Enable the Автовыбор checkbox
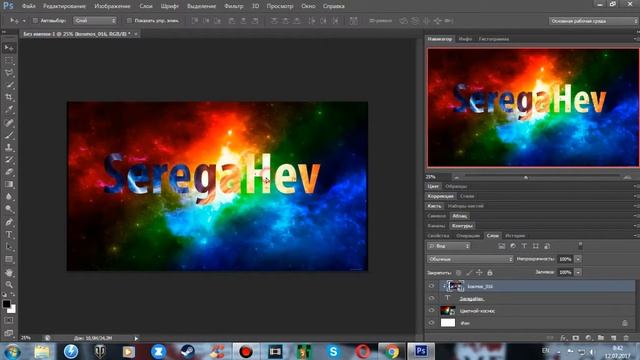Viewport: 640px width, 360px height. tap(35, 20)
